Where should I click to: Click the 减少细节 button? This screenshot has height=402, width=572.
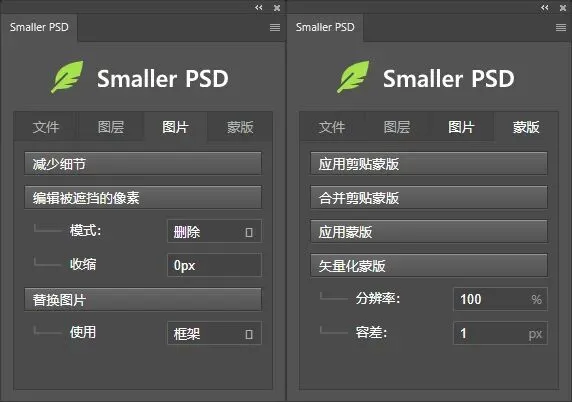coord(143,164)
